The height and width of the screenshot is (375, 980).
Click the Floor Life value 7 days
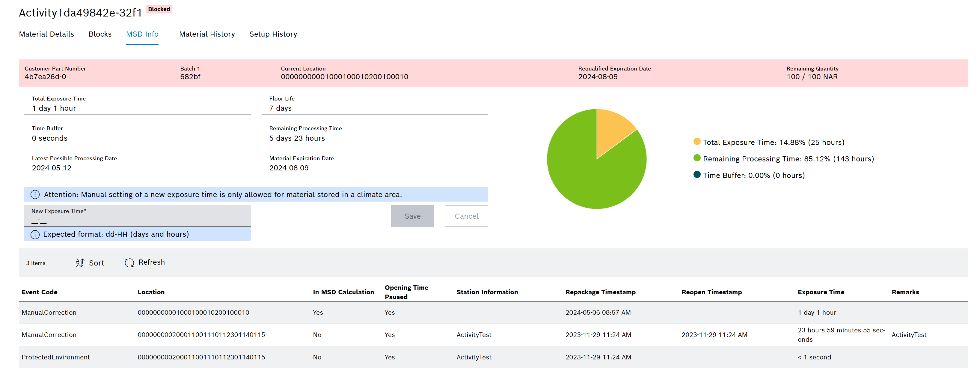click(x=281, y=109)
